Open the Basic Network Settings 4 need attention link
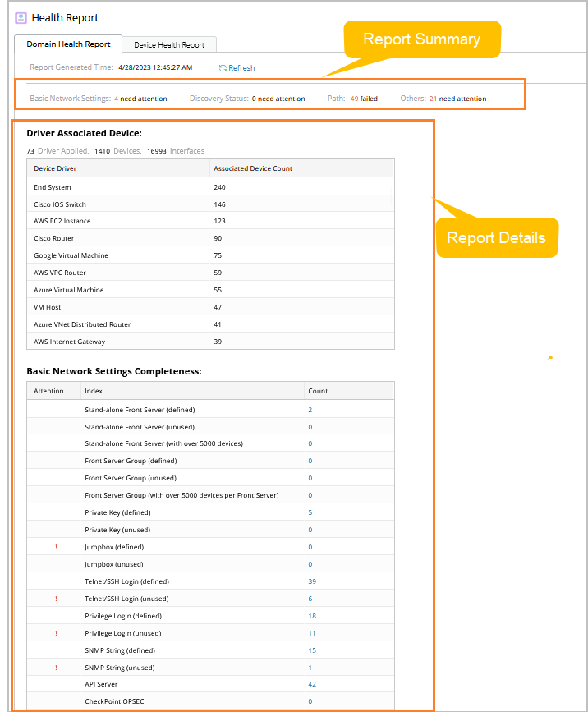 [x=117, y=99]
